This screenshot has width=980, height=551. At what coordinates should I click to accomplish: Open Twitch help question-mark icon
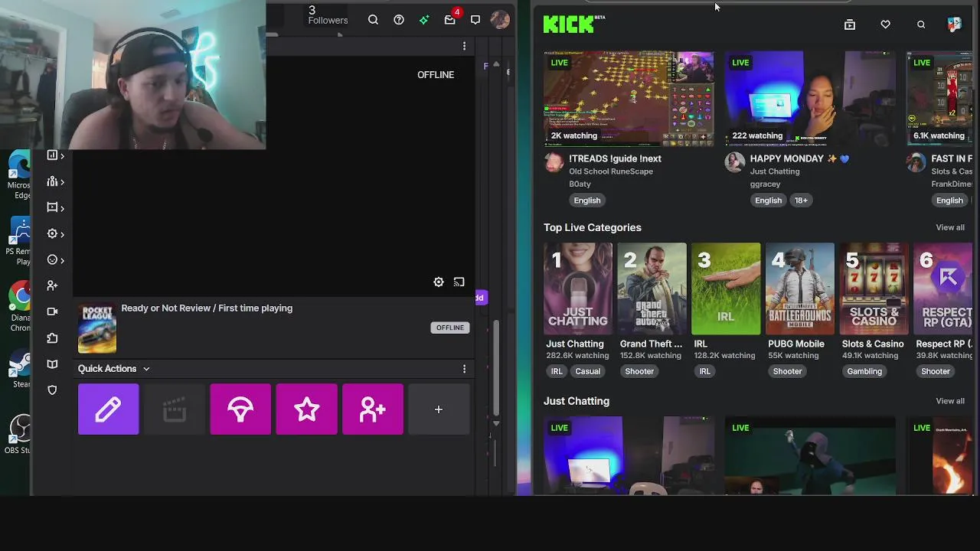[399, 20]
